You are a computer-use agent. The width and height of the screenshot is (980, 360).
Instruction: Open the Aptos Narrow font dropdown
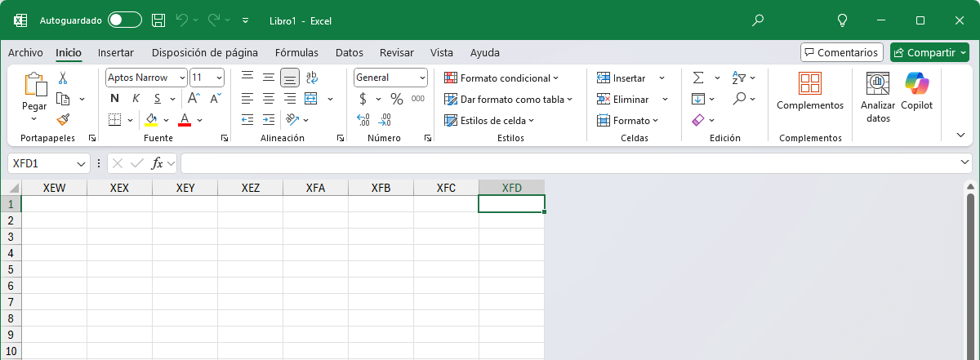181,78
